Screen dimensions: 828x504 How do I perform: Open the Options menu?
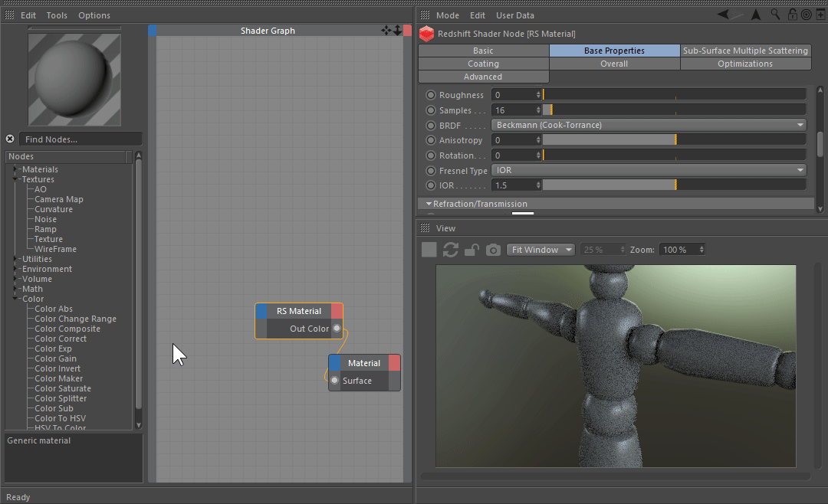(94, 15)
